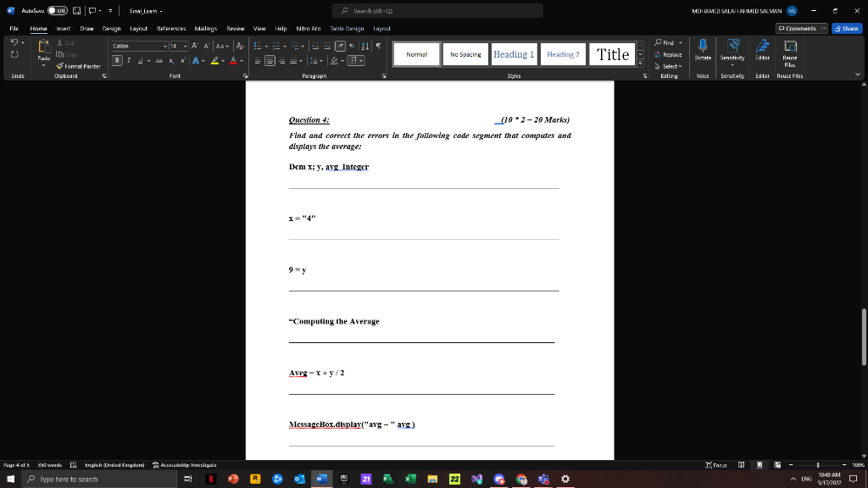Apply the No Spacing style
868x488 pixels.
pyautogui.click(x=465, y=54)
